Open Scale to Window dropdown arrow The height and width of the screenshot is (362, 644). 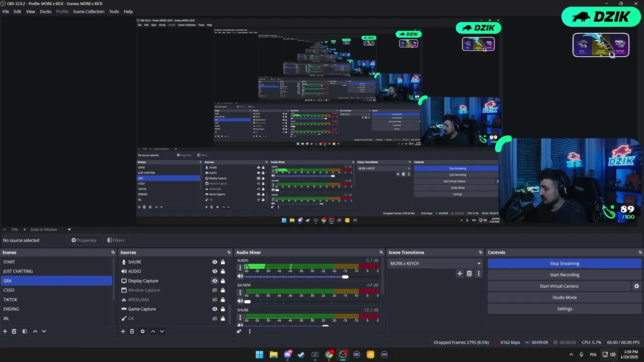pos(69,230)
